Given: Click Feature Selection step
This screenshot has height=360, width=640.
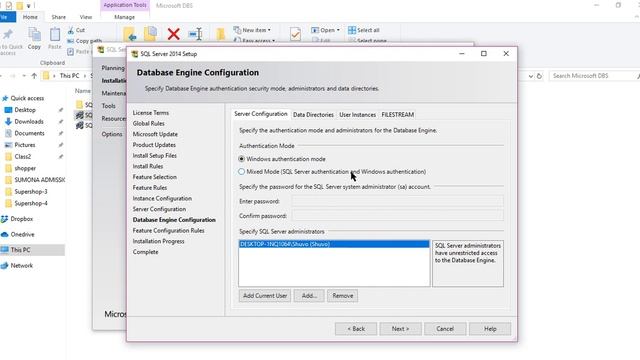Looking at the screenshot, I should (x=155, y=177).
